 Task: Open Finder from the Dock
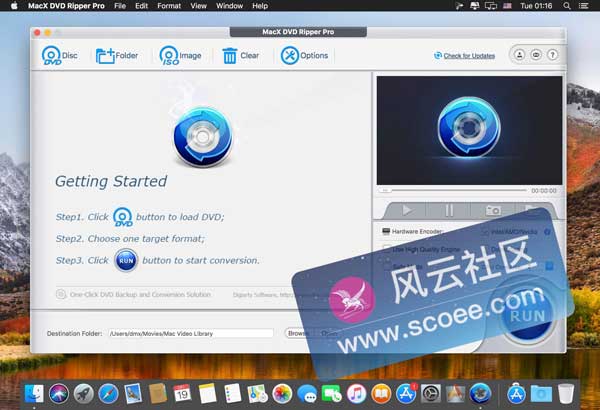(x=34, y=394)
